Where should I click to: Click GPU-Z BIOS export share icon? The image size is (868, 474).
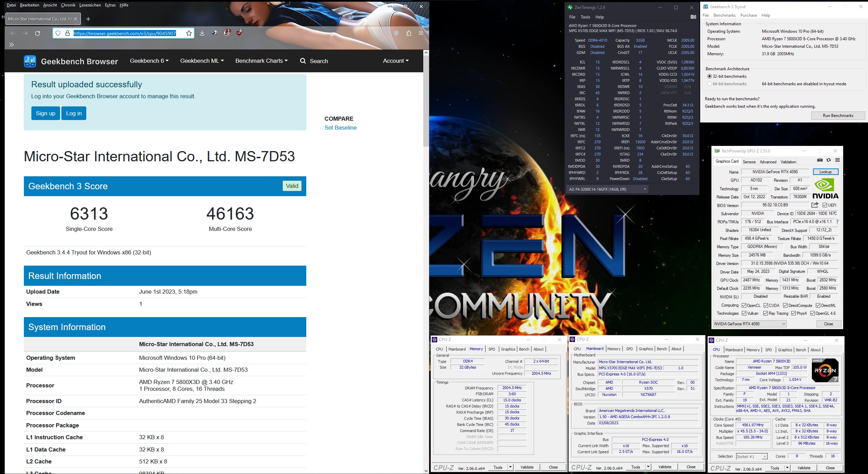[x=815, y=205]
